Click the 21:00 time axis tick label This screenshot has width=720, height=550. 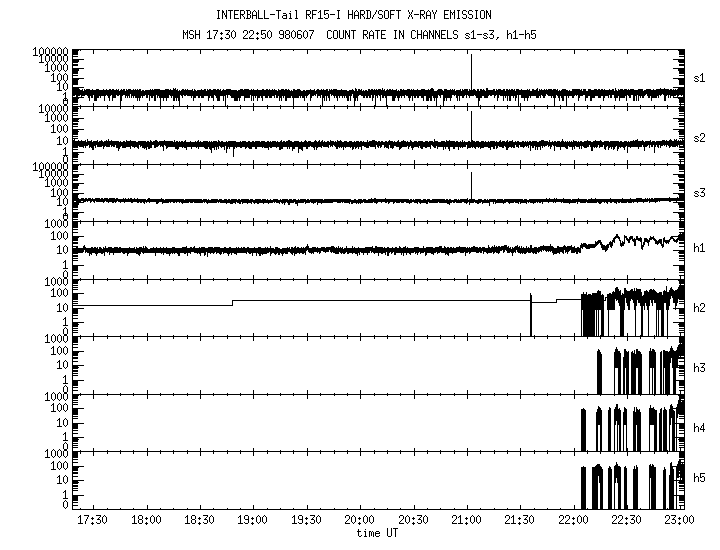pos(465,521)
